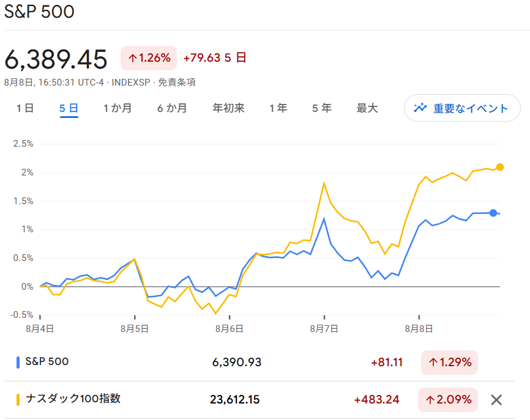This screenshot has height=420, width=530.
Task: Click the blue S&P 500 chart endpoint dot
Action: point(493,213)
